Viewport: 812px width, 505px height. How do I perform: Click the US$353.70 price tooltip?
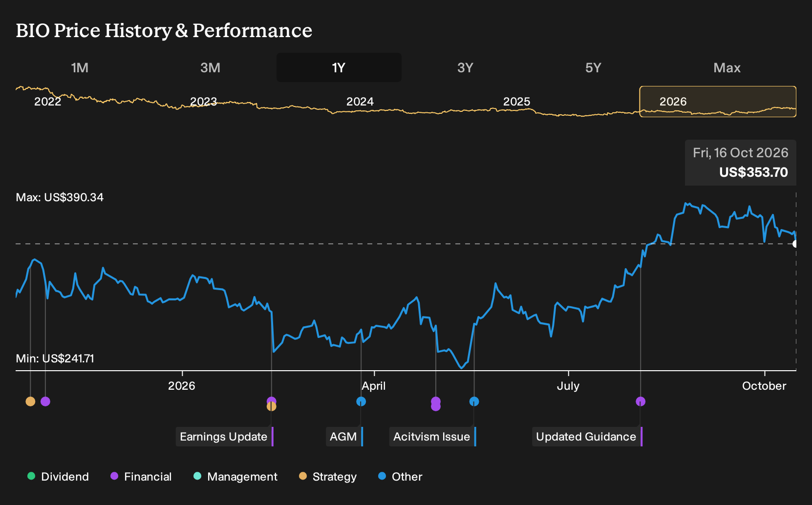[740, 163]
